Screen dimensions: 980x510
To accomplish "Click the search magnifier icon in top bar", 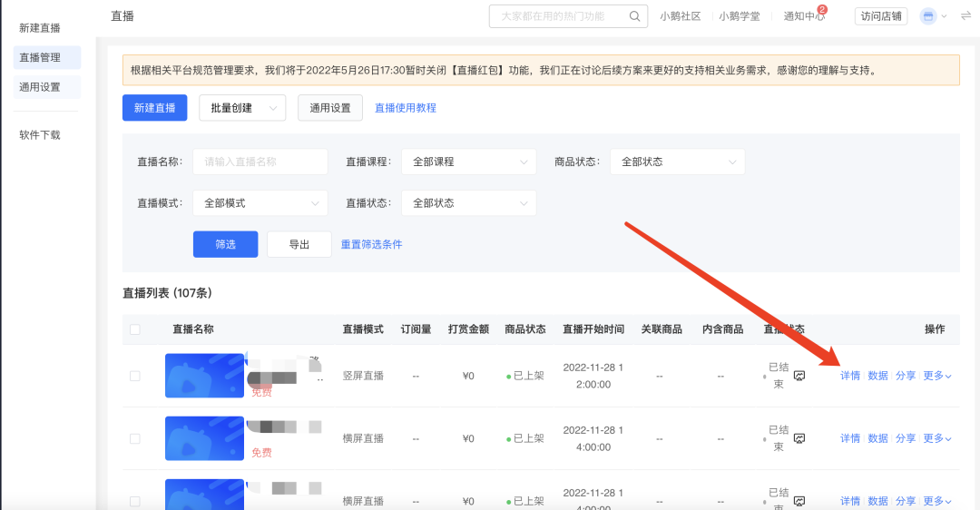I will (x=634, y=16).
